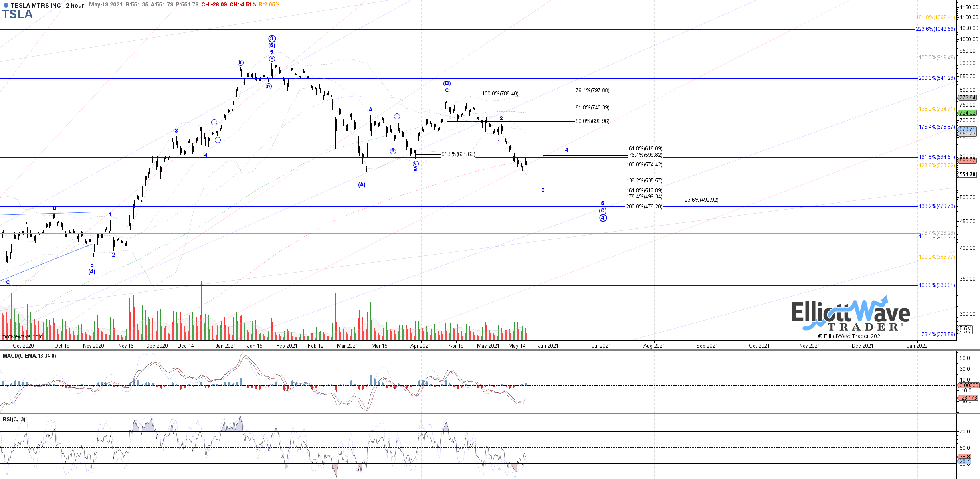Viewport: 980px width, 479px height.
Task: Select the 50.0%(696.96) retracement label
Action: click(593, 121)
